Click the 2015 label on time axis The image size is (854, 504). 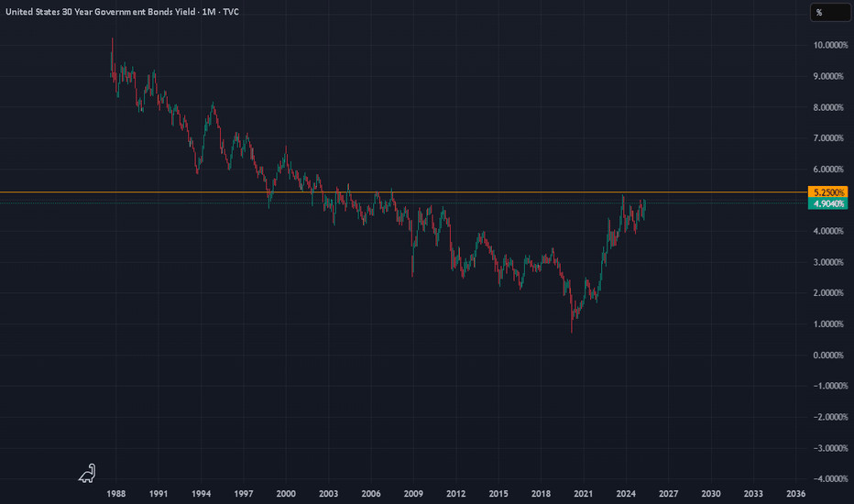tap(498, 493)
